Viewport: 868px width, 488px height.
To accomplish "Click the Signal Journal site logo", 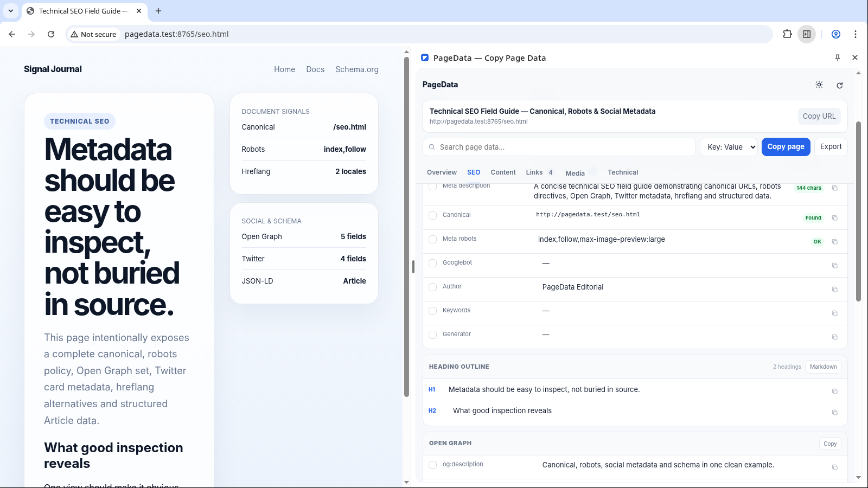I will [53, 69].
